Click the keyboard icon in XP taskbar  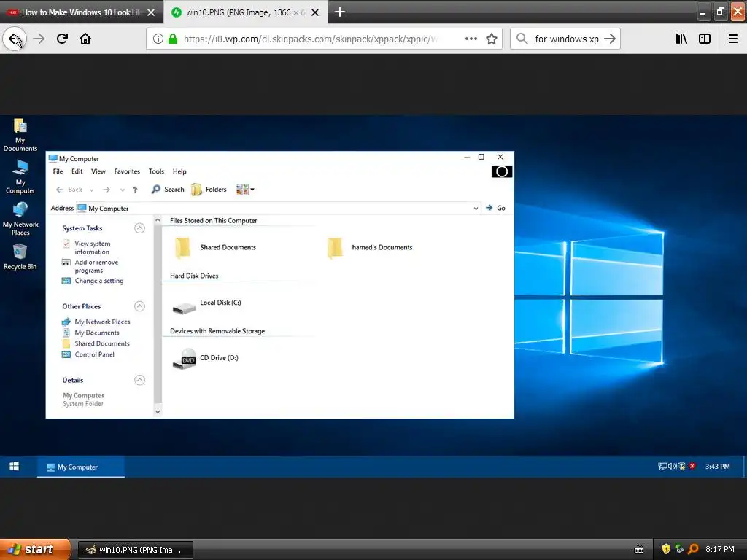point(639,550)
